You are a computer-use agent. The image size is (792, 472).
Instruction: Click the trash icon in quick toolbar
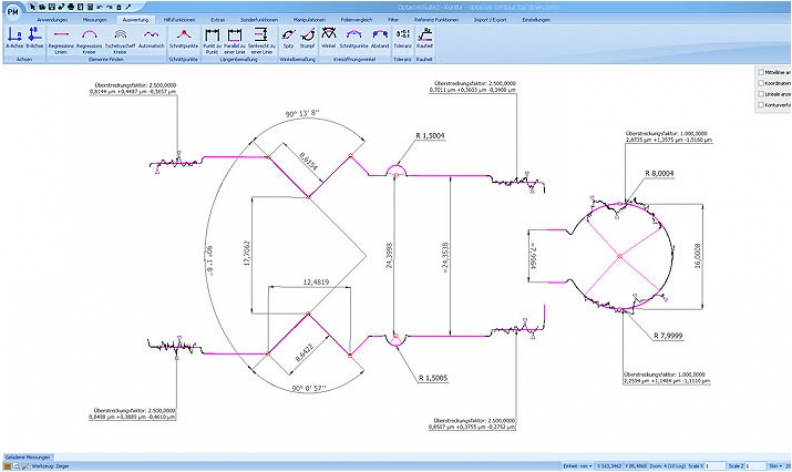coord(119,7)
